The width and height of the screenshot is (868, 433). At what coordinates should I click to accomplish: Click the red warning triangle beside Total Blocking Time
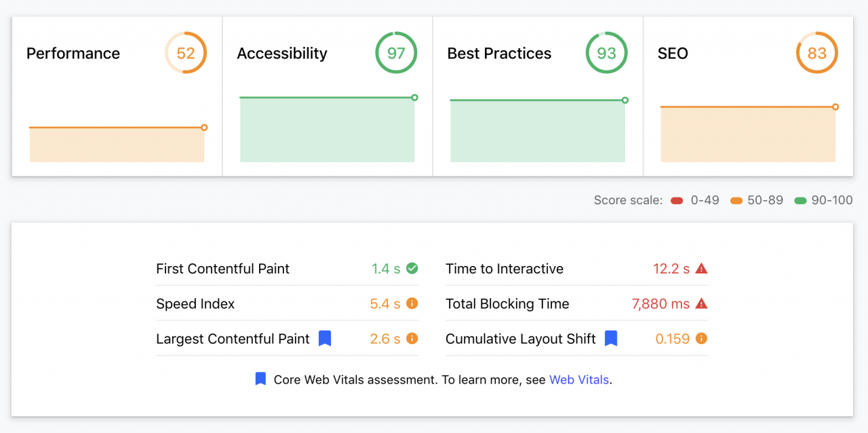(701, 304)
